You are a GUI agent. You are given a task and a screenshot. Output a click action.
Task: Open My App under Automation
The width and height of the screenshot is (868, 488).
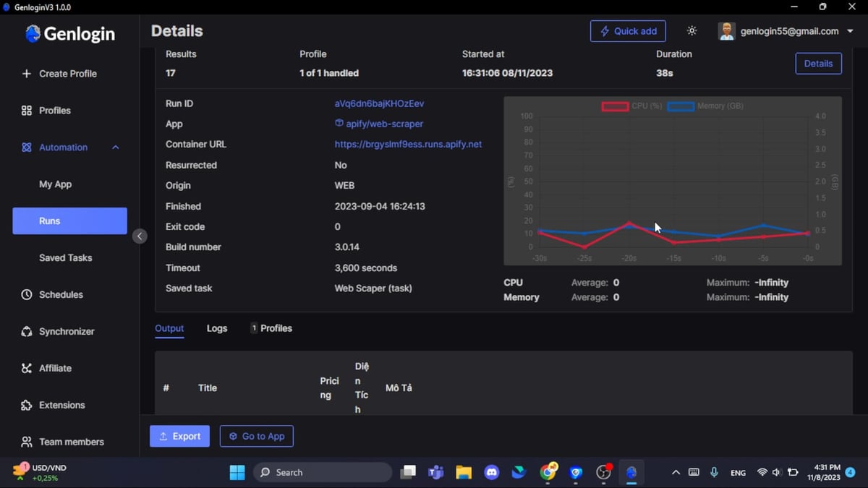56,184
